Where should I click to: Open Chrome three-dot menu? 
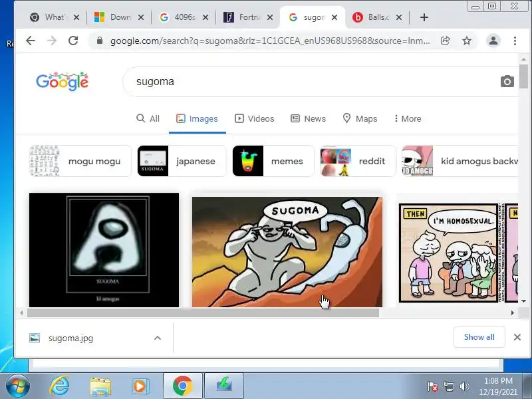515,41
